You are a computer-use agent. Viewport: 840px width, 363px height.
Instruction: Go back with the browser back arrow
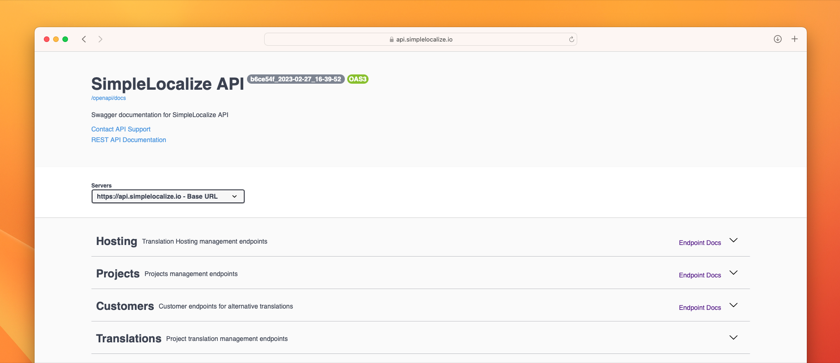[84, 39]
